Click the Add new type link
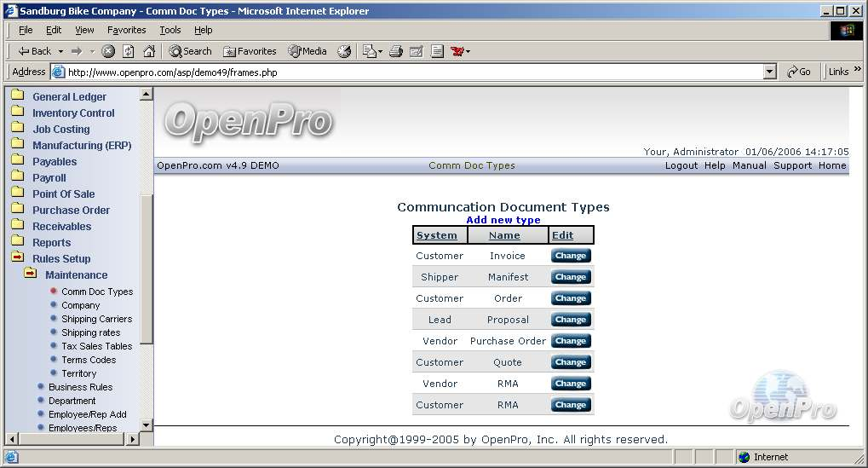The height and width of the screenshot is (468, 868). 503,220
